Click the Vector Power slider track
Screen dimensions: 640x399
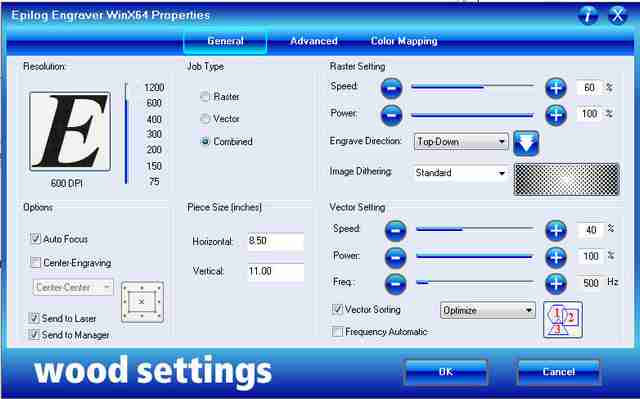pos(475,257)
